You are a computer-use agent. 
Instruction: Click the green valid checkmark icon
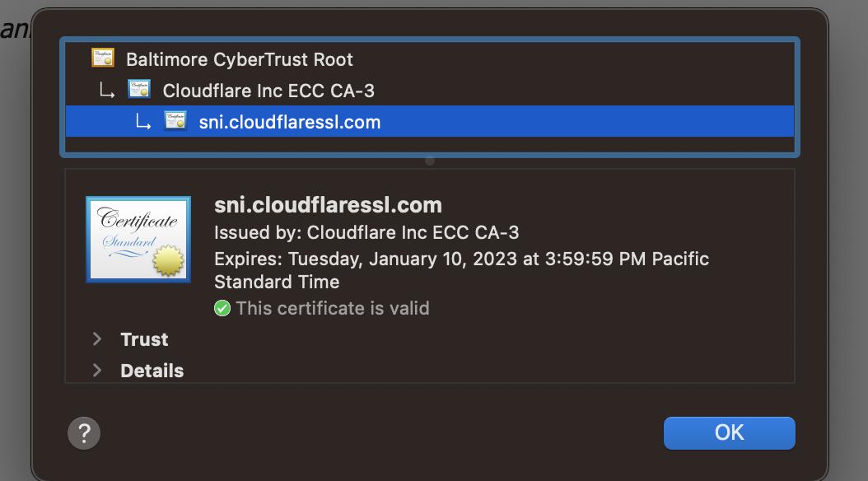222,308
